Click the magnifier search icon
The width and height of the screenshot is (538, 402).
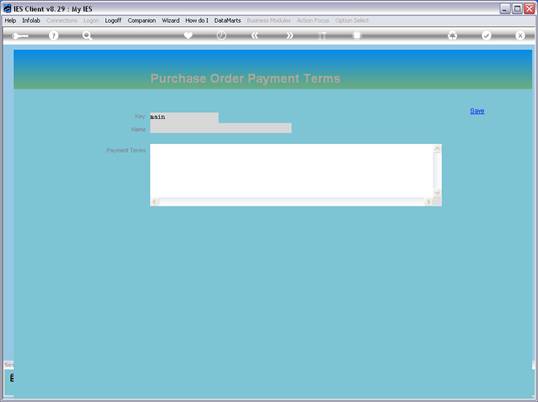click(x=87, y=35)
